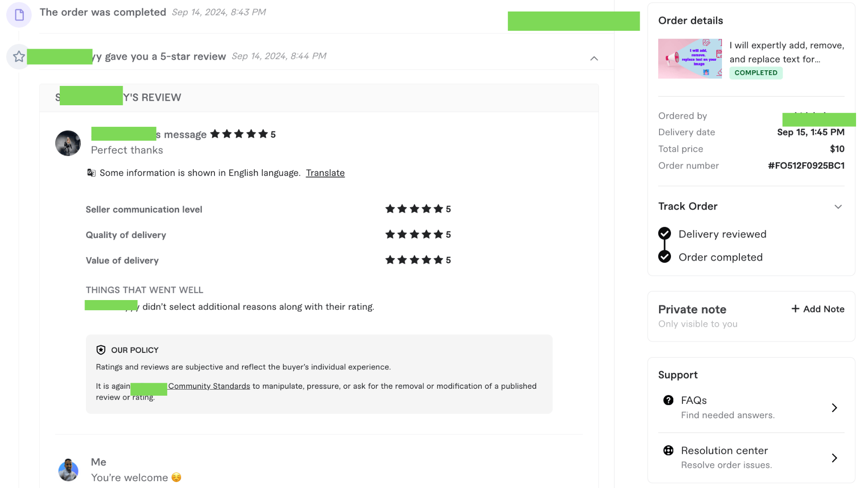Click the Our Policy shield icon
This screenshot has height=488, width=868.
[x=101, y=350]
